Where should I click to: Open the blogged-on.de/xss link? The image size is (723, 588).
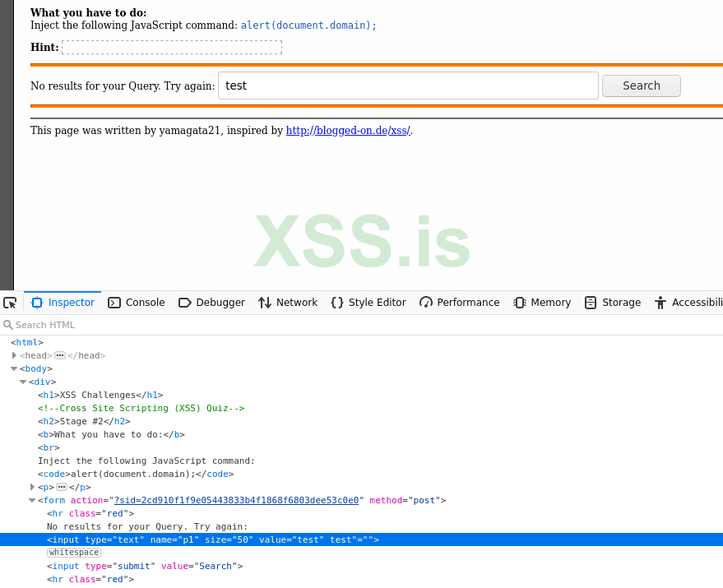(348, 131)
